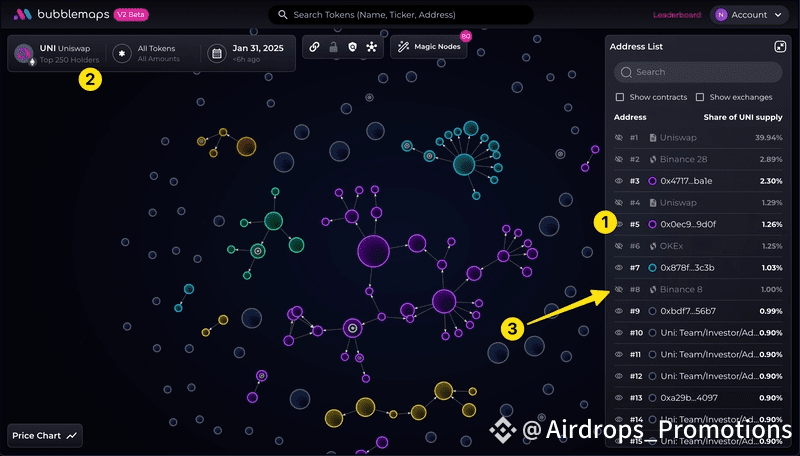Click the UNI token avatar icon
Image resolution: width=800 pixels, height=456 pixels.
pos(24,54)
